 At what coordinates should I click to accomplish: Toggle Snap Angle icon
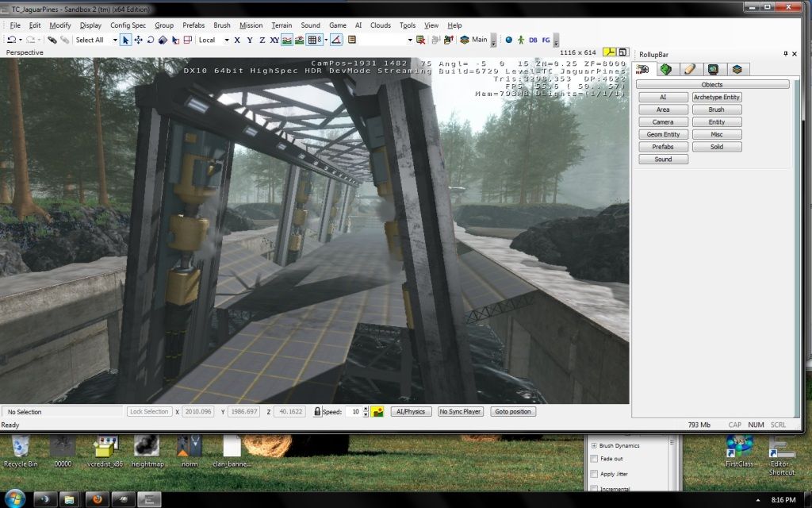(336, 40)
